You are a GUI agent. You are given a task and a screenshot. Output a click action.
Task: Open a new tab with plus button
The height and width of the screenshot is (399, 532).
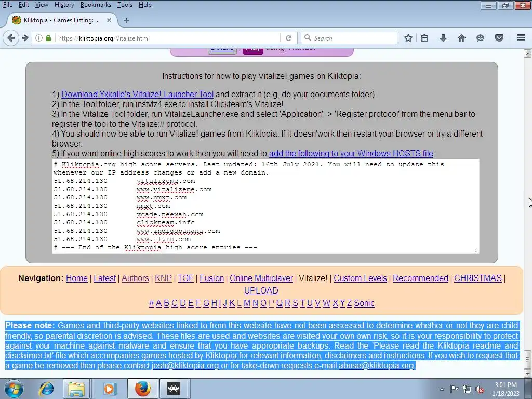coord(126,20)
